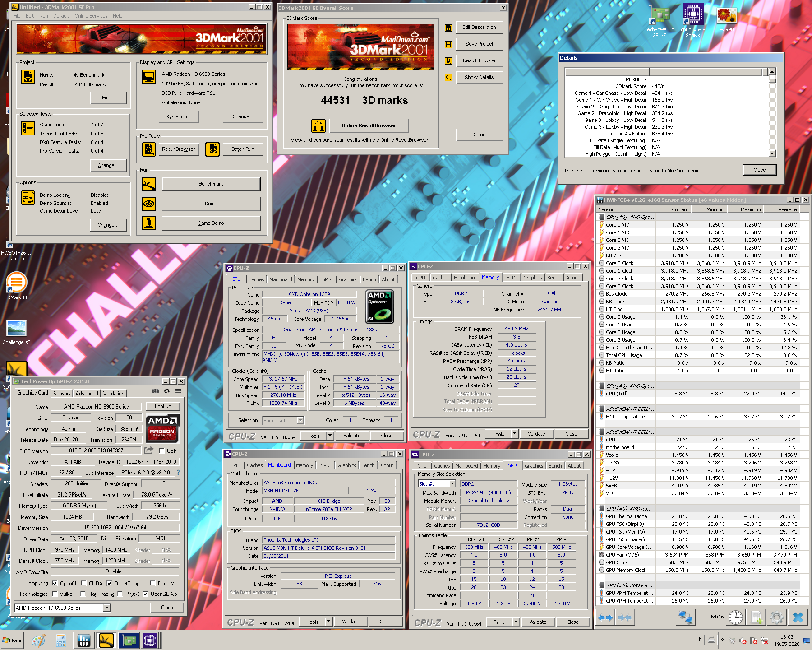Switch to the Advanced tab in GPU-Z
The width and height of the screenshot is (812, 650).
[87, 394]
